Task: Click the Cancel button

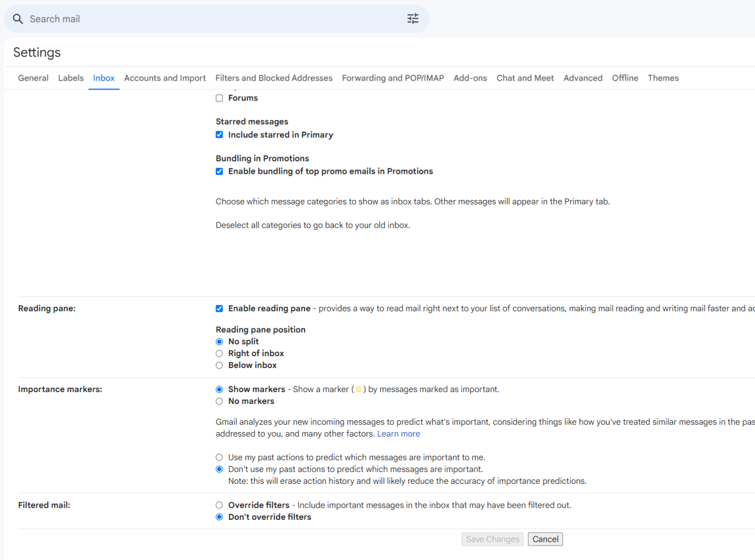Action: pyautogui.click(x=545, y=539)
